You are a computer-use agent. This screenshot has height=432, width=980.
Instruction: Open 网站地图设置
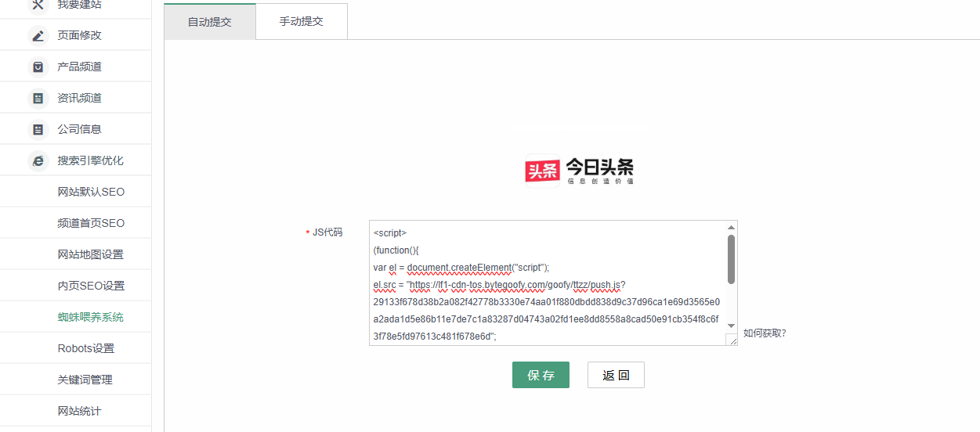pyautogui.click(x=91, y=254)
